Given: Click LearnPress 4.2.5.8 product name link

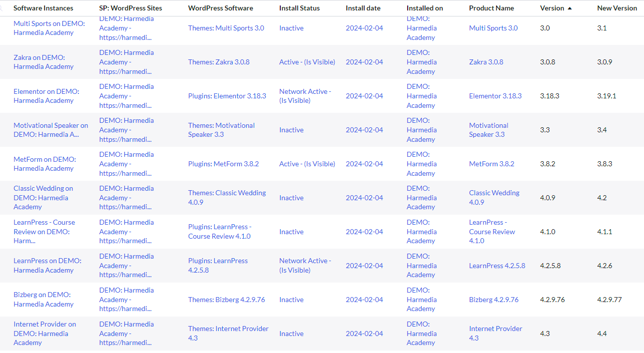Looking at the screenshot, I should (x=497, y=266).
